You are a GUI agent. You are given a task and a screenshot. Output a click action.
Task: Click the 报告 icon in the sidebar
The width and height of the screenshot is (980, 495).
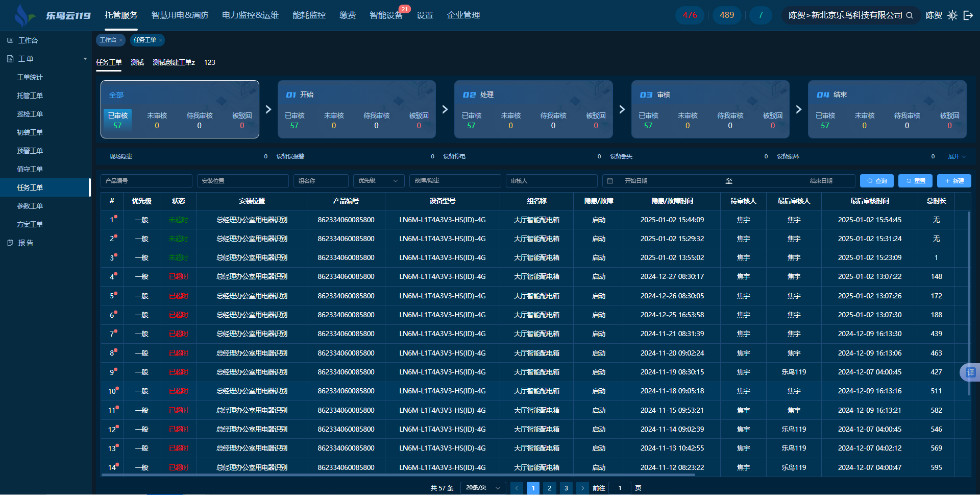click(x=10, y=243)
